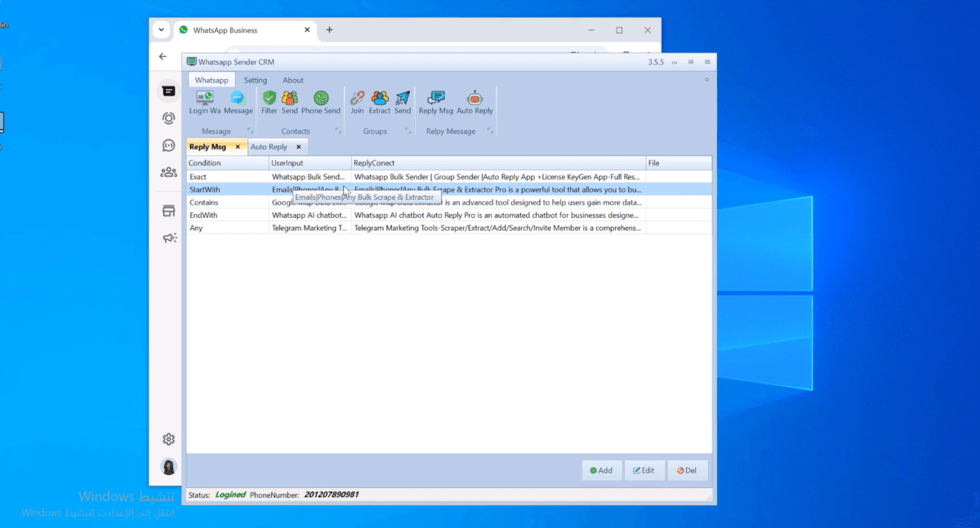
Task: Click the Add button
Action: [602, 470]
